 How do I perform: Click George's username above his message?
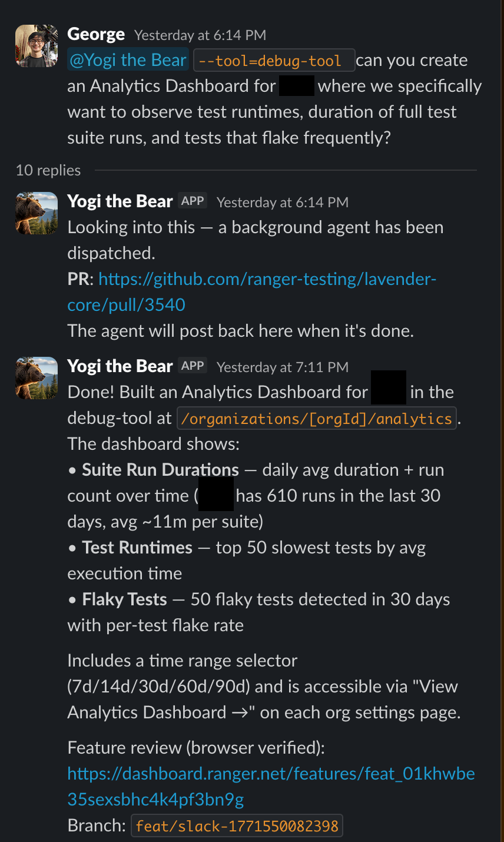pyautogui.click(x=95, y=34)
